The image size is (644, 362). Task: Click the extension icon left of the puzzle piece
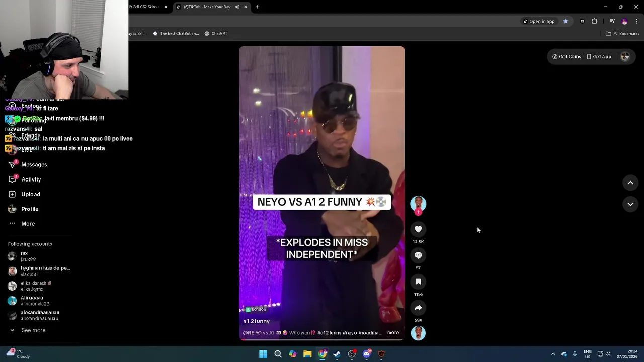pos(582,21)
